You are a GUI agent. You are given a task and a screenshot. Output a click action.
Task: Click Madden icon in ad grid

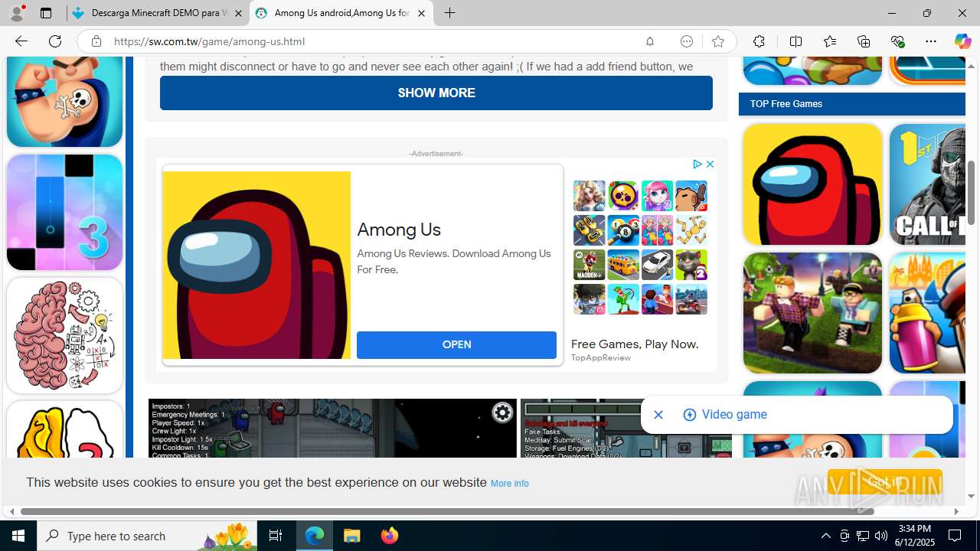pyautogui.click(x=589, y=265)
